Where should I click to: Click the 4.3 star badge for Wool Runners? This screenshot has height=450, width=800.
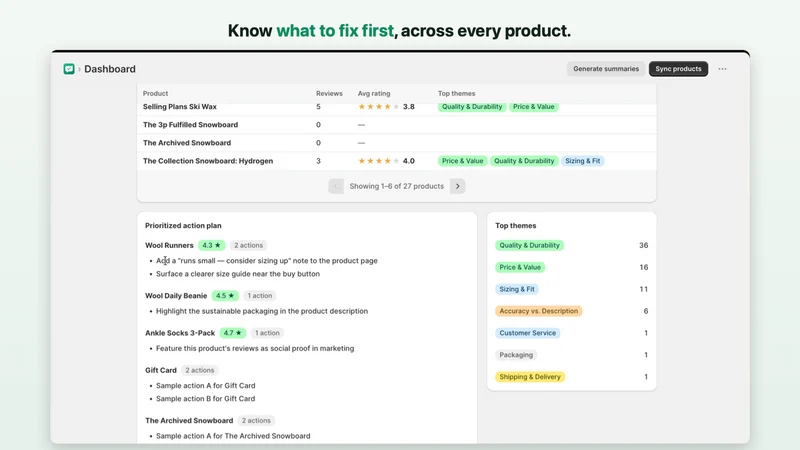tap(211, 245)
